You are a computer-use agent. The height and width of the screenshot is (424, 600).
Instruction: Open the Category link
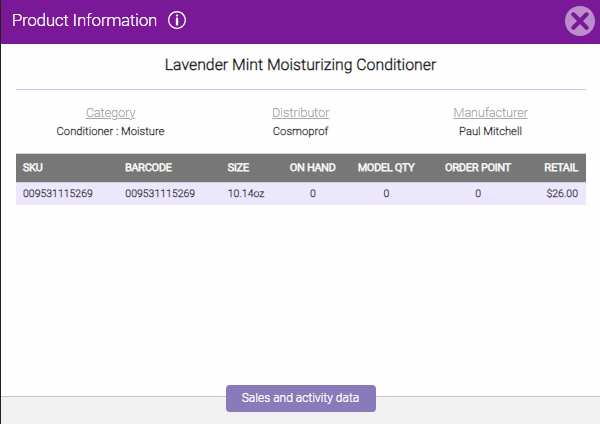click(x=110, y=113)
